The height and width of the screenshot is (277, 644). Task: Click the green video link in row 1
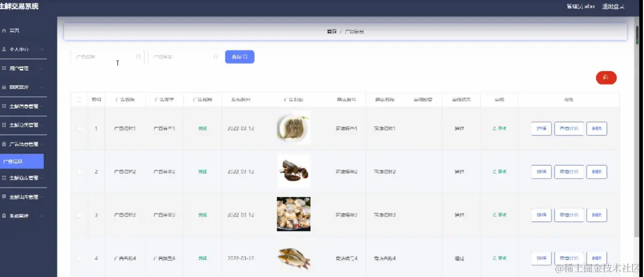tap(202, 129)
